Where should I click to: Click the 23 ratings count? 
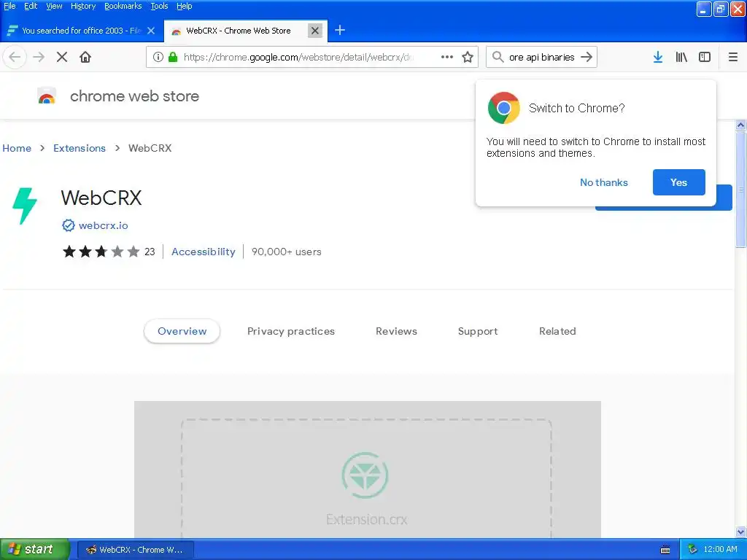pyautogui.click(x=150, y=252)
